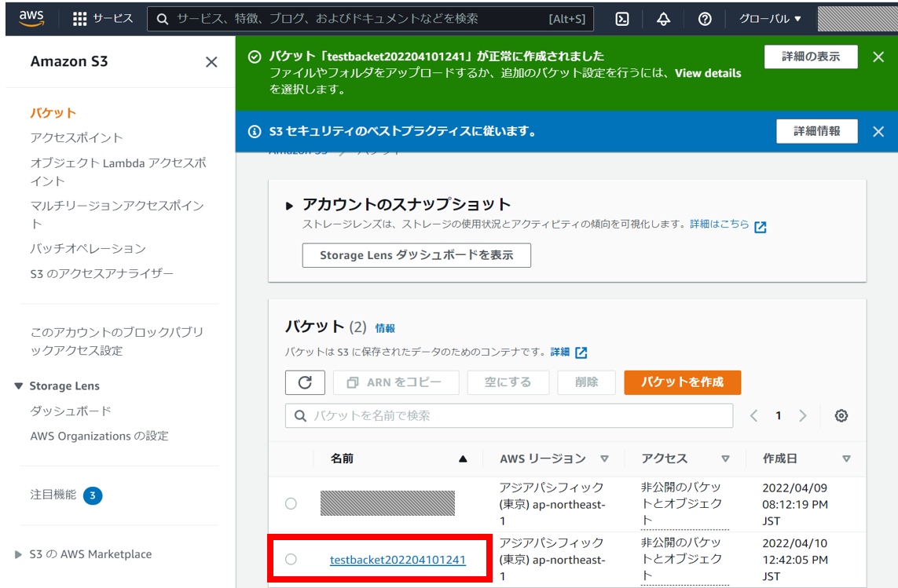
Task: Sort buckets by 名前 ascending arrow
Action: 463,458
